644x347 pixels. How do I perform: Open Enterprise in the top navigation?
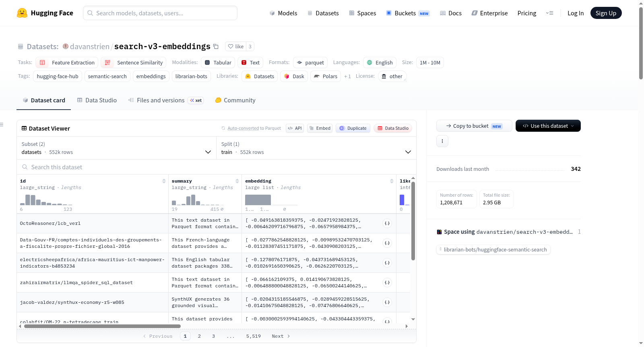pos(490,13)
